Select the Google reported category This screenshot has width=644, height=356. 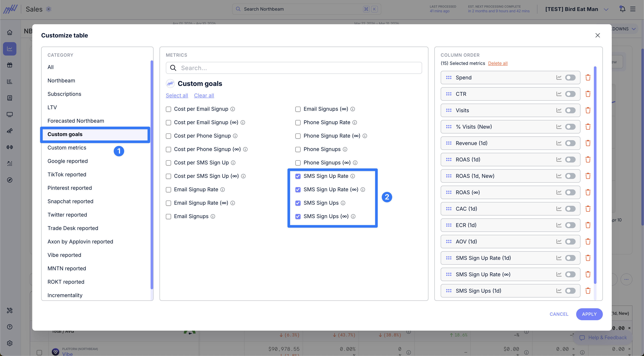pyautogui.click(x=67, y=161)
